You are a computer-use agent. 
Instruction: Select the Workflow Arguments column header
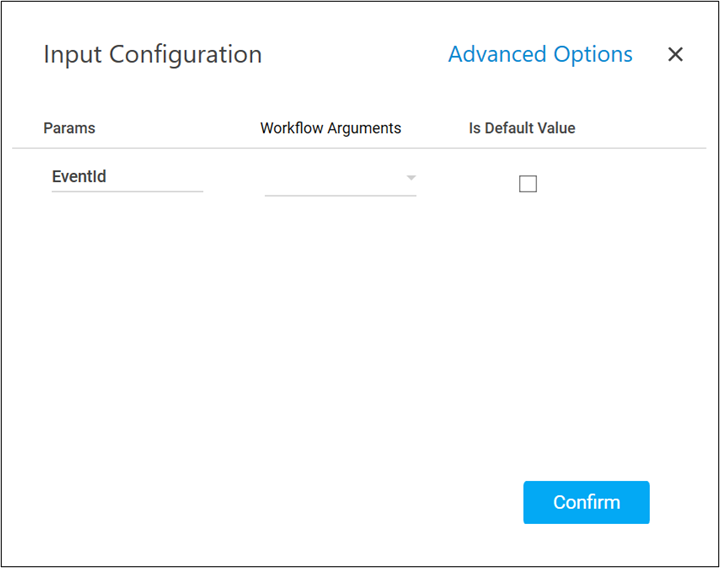[330, 128]
